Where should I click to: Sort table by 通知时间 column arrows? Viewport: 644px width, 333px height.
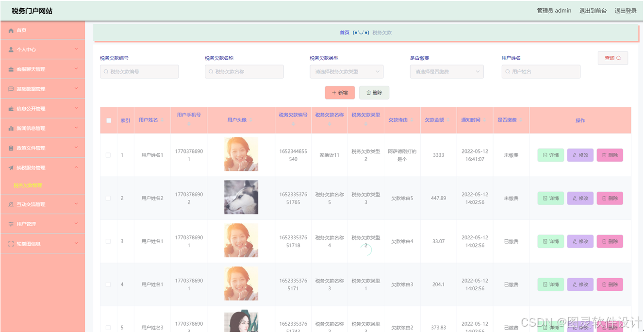pos(485,120)
